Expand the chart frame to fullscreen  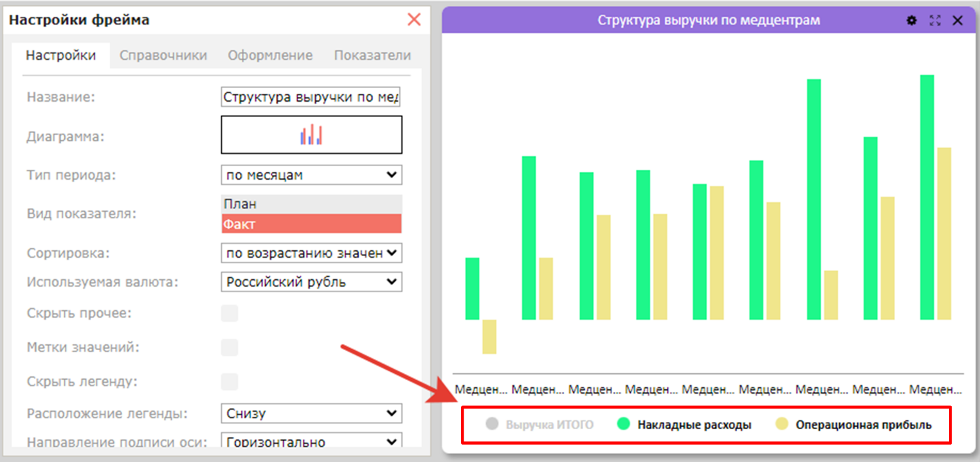tap(935, 21)
